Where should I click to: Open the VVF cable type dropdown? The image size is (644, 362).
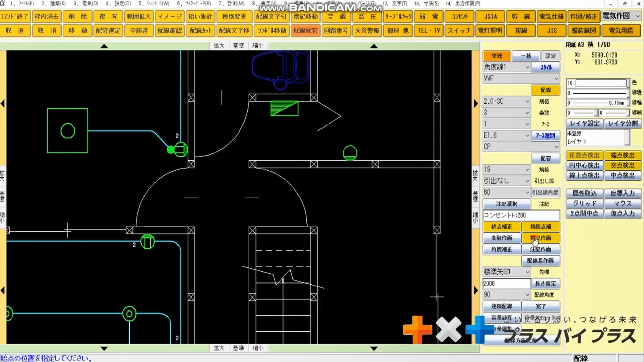click(x=521, y=78)
